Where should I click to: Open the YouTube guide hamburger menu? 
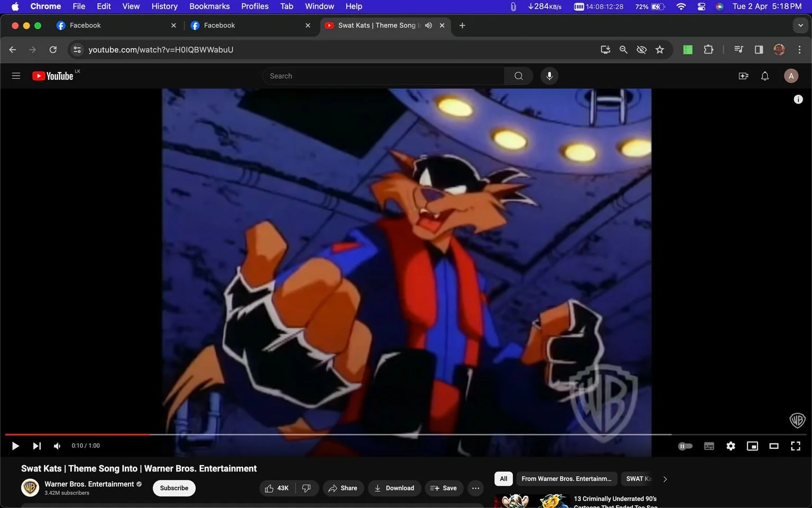(x=16, y=76)
